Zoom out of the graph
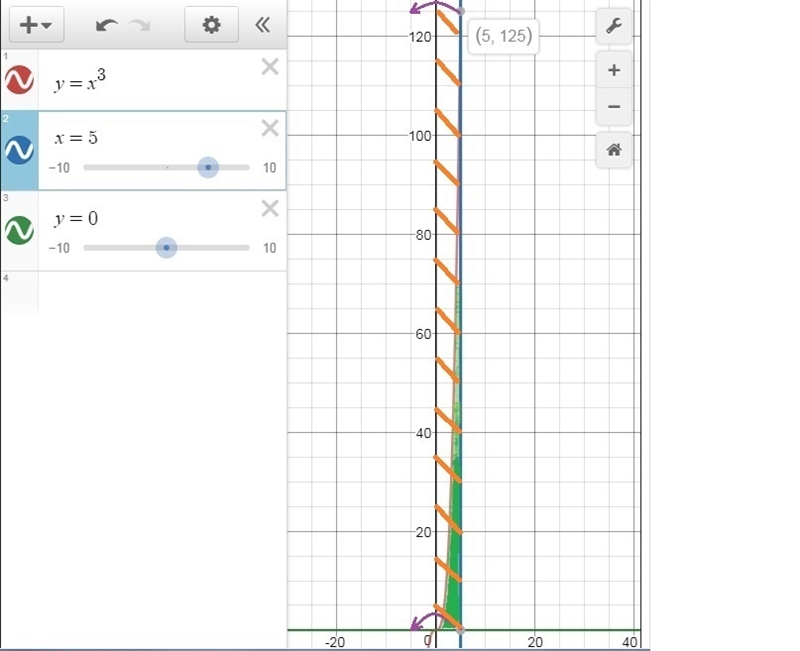Image resolution: width=800 pixels, height=651 pixels. pyautogui.click(x=614, y=107)
